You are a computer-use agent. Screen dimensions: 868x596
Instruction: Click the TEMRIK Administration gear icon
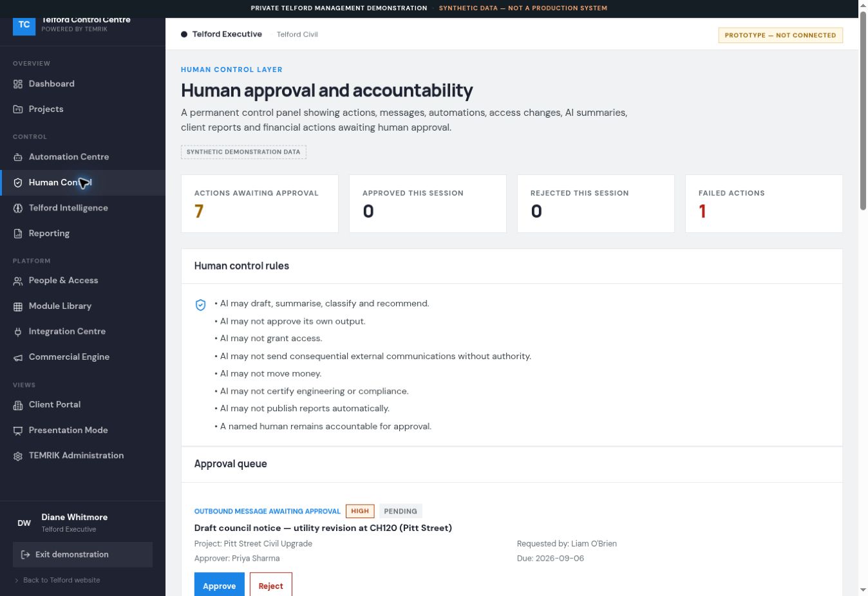click(x=18, y=456)
